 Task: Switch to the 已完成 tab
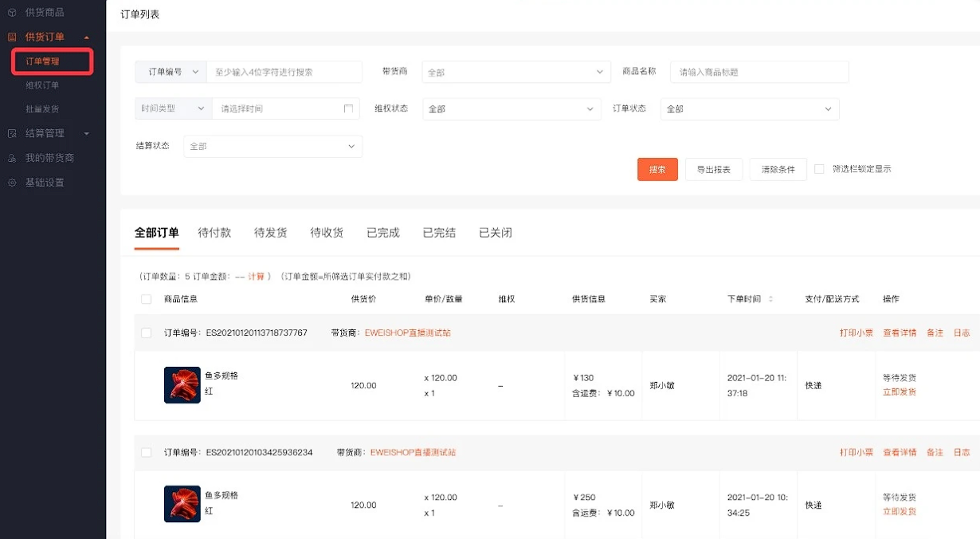383,233
